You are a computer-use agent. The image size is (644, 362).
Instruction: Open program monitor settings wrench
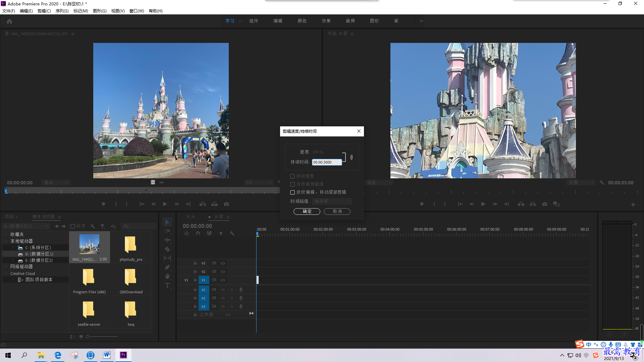click(x=602, y=183)
